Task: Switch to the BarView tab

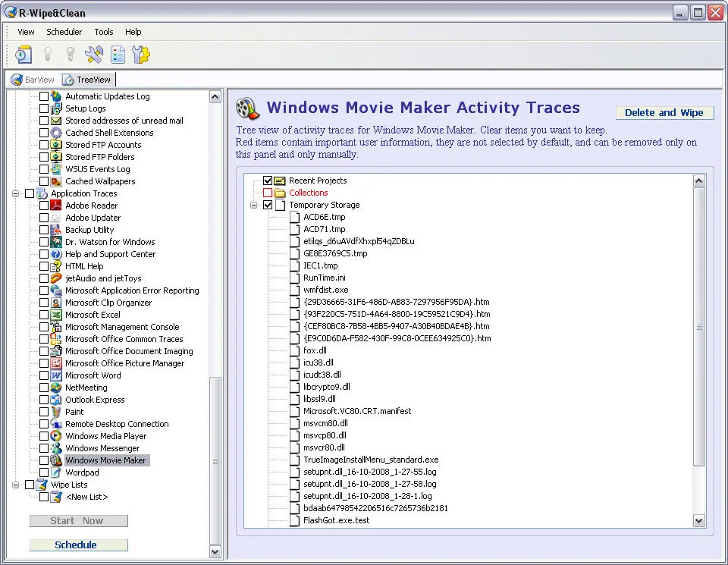Action: pyautogui.click(x=33, y=80)
